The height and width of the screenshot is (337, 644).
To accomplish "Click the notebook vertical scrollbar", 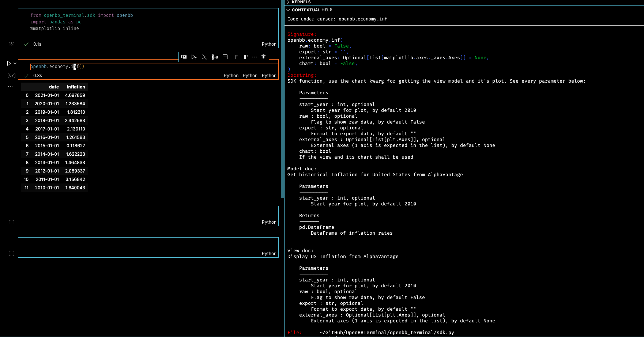I will coord(282,99).
